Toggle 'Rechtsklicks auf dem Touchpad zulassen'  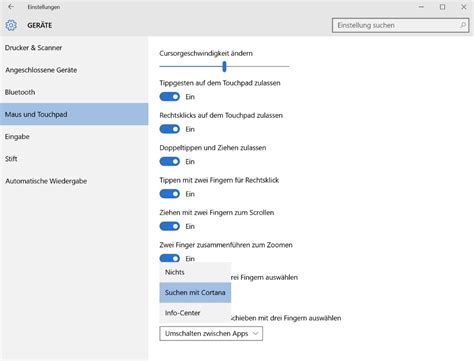point(170,129)
